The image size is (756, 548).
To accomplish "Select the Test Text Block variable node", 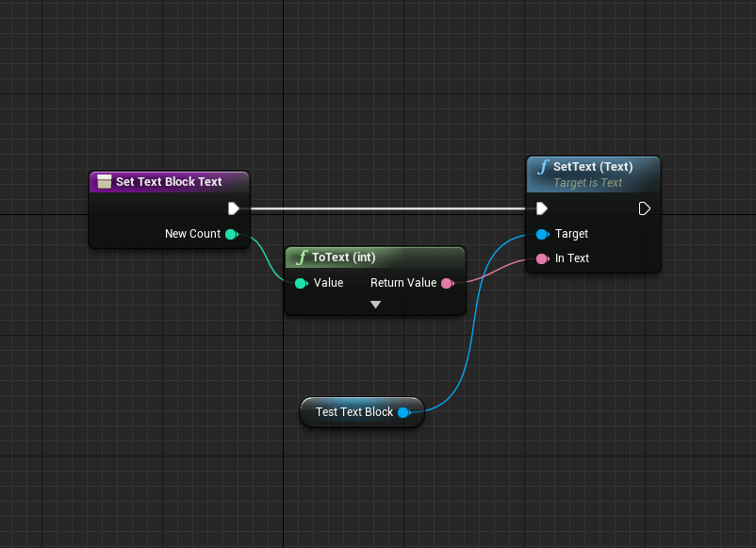I will [x=362, y=412].
